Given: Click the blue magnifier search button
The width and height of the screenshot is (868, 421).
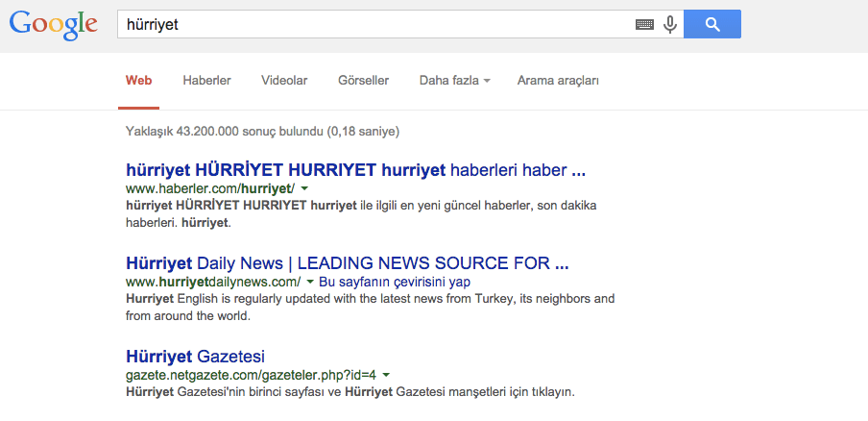Looking at the screenshot, I should [712, 24].
